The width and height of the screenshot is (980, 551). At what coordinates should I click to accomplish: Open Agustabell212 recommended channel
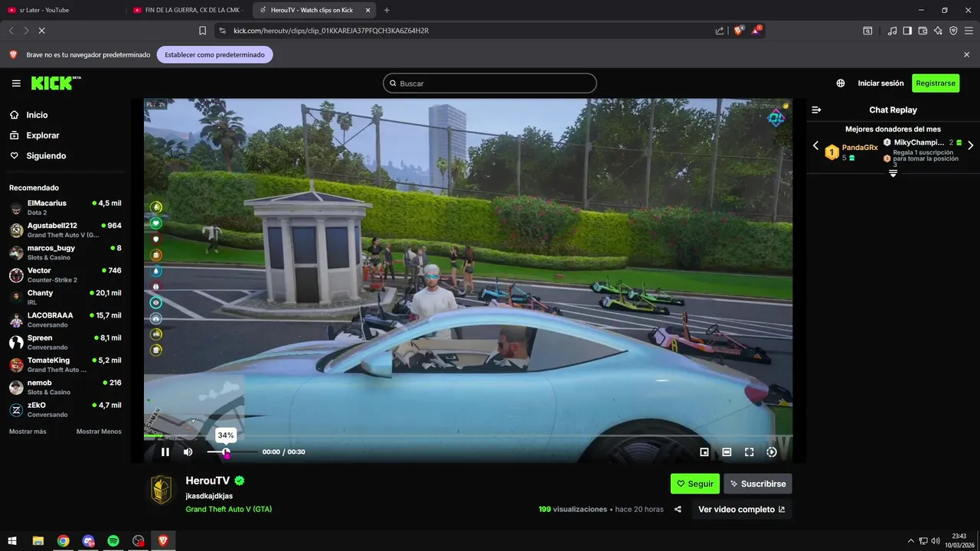(65, 230)
